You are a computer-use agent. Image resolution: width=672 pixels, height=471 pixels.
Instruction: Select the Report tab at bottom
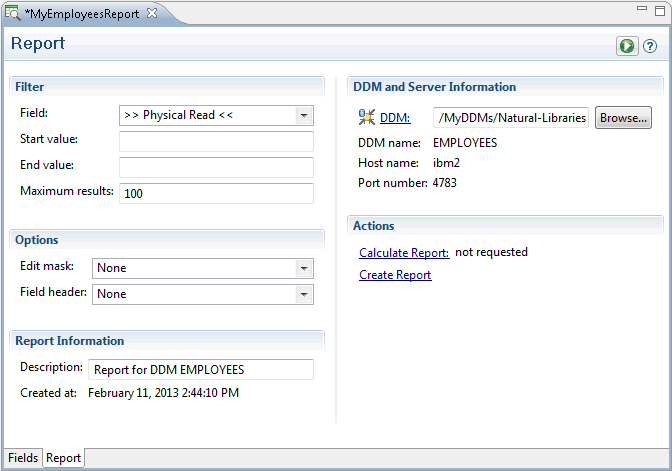[x=63, y=458]
